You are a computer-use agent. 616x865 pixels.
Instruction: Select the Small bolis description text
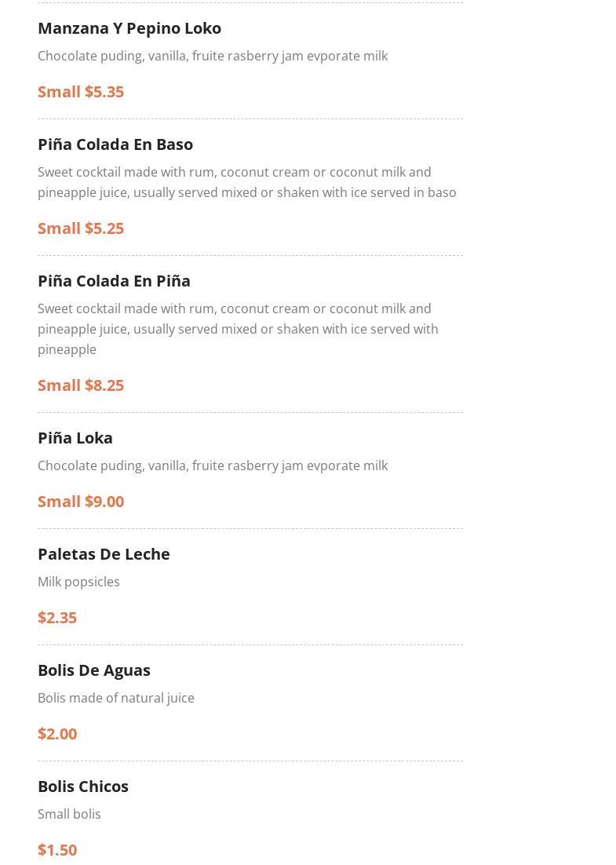click(69, 814)
